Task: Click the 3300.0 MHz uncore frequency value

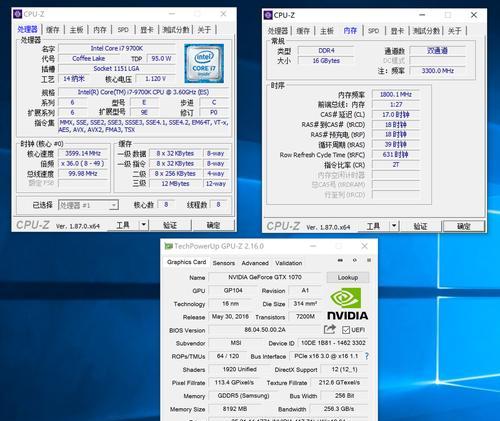Action: (x=437, y=71)
